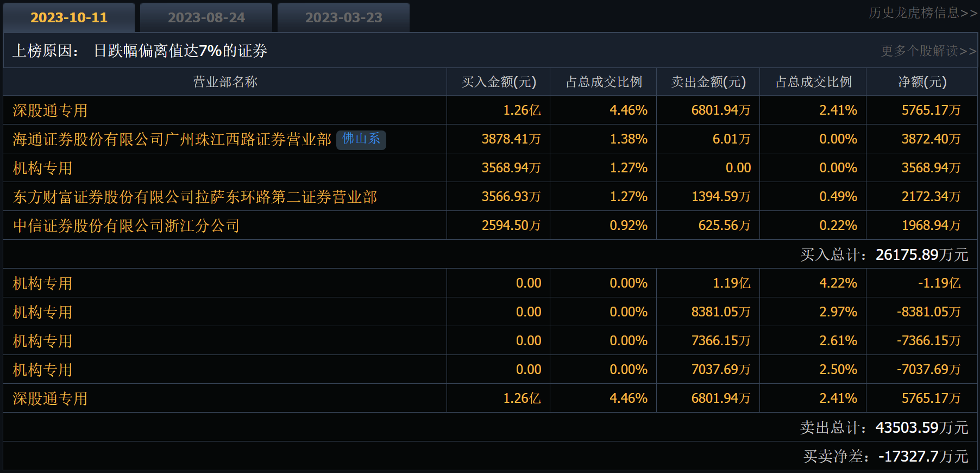Click the 更多个股解读 link
This screenshot has width=980, height=473.
928,51
